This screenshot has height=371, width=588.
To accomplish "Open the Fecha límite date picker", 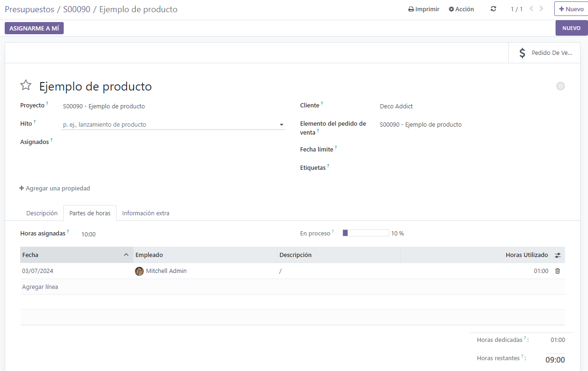I will coord(412,149).
